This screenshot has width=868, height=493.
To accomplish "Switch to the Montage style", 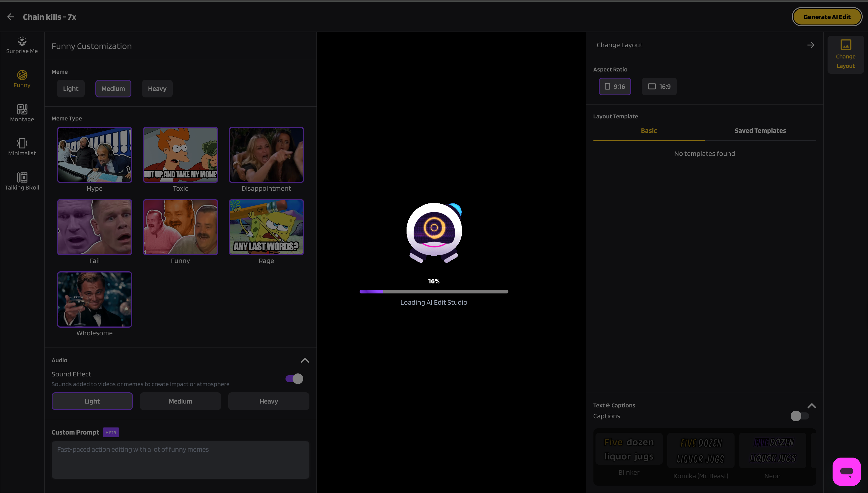I will [22, 113].
